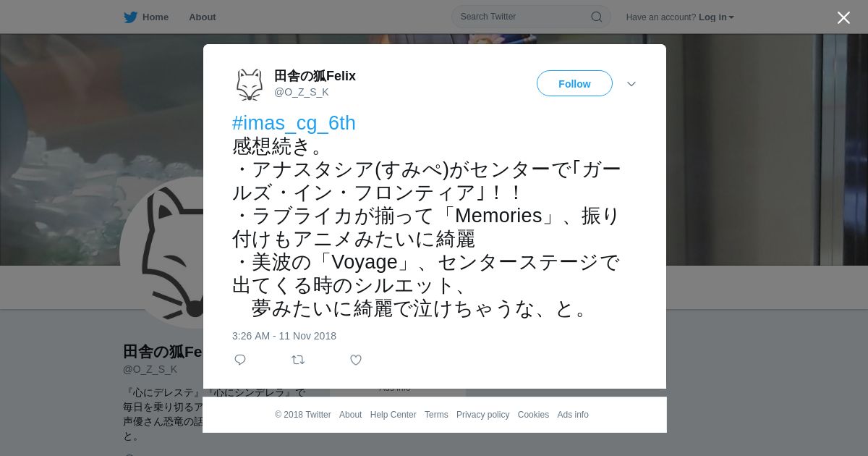868x456 pixels.
Task: Reply to the tweet
Action: (x=240, y=360)
